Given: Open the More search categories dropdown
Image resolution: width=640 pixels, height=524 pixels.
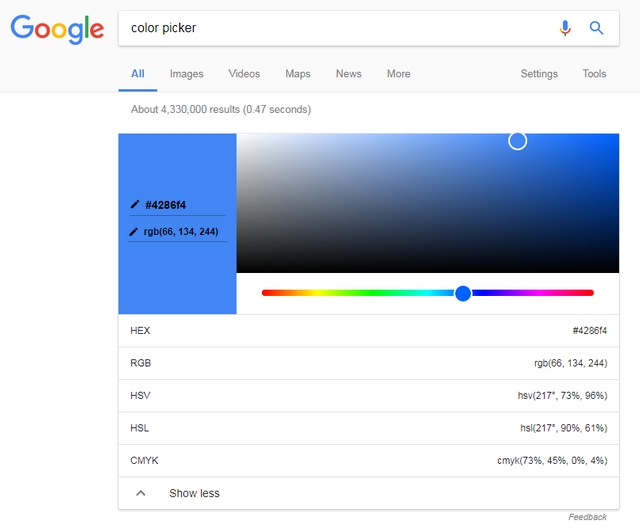Looking at the screenshot, I should [398, 74].
